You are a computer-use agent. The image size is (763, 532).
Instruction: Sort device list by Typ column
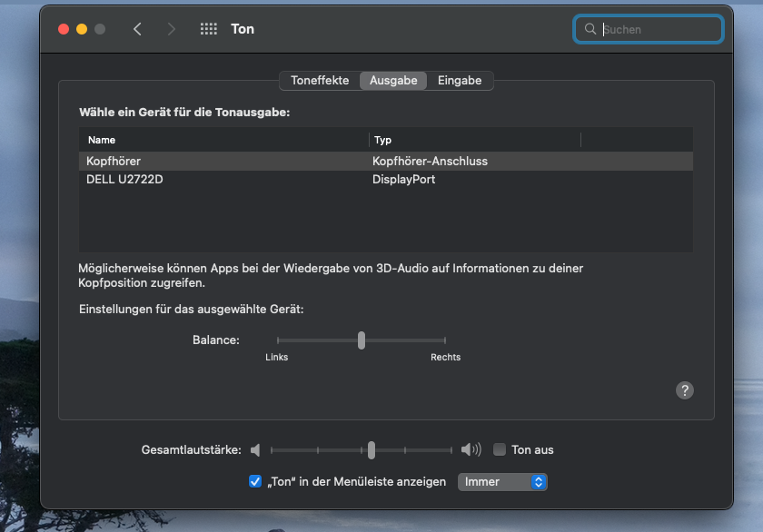(474, 140)
